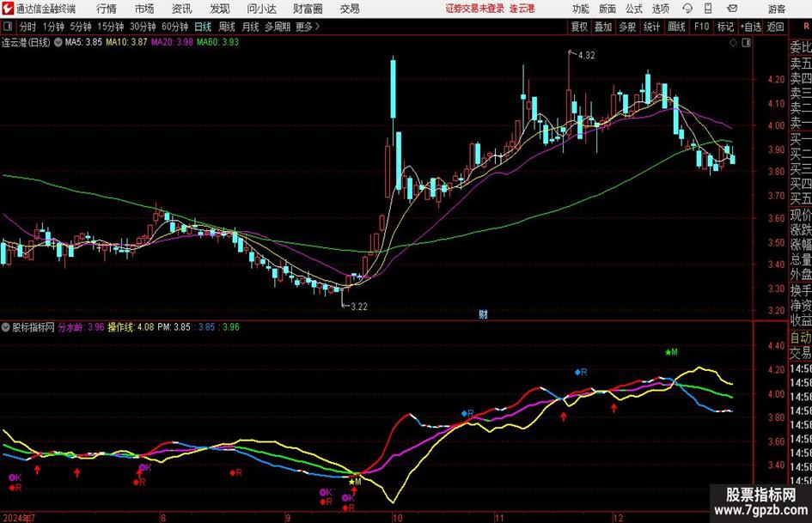Open the 版面 menu
The width and height of the screenshot is (812, 523).
[607, 9]
